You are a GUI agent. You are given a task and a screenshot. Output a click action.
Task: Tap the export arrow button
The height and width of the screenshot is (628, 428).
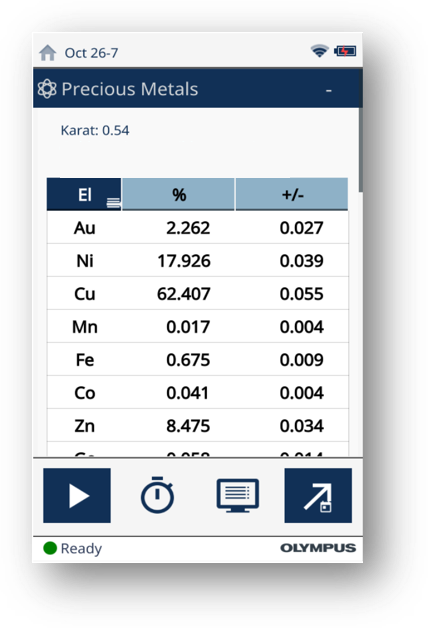pyautogui.click(x=318, y=495)
